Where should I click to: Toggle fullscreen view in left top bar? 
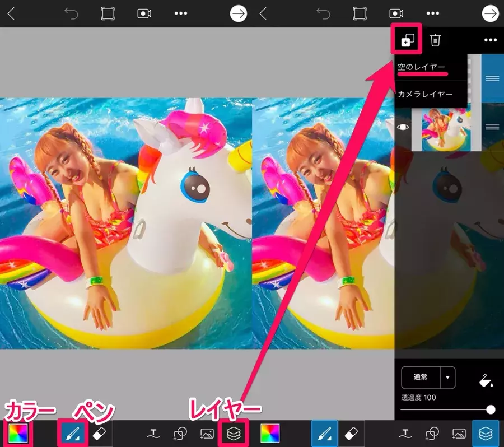(108, 13)
